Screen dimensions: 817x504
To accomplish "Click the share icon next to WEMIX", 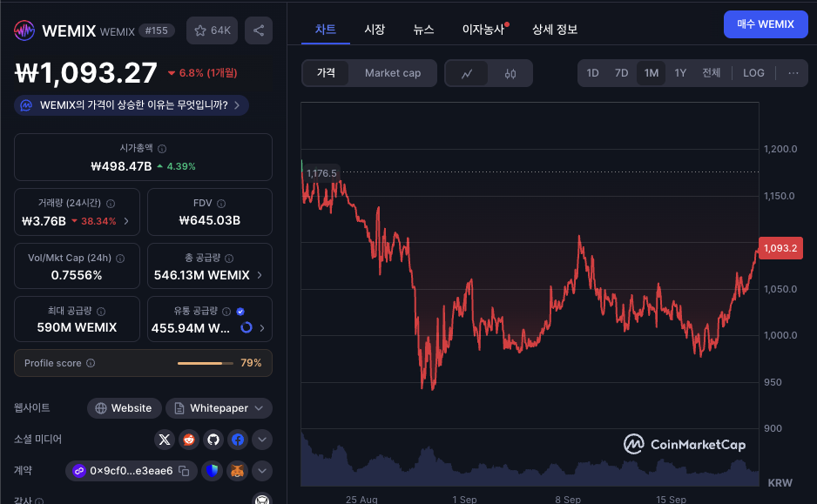I will coord(259,30).
